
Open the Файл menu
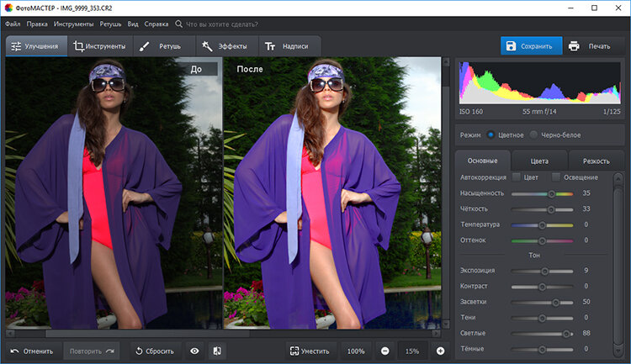tap(13, 24)
